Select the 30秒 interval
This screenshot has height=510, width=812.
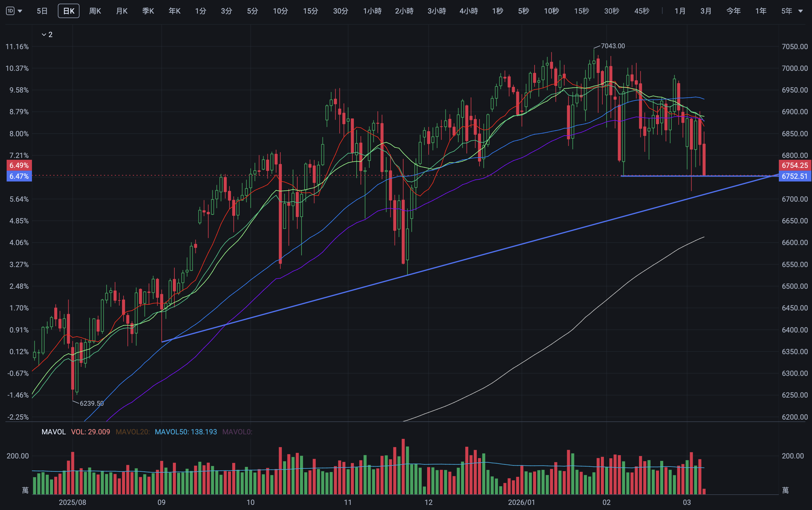[x=611, y=11]
